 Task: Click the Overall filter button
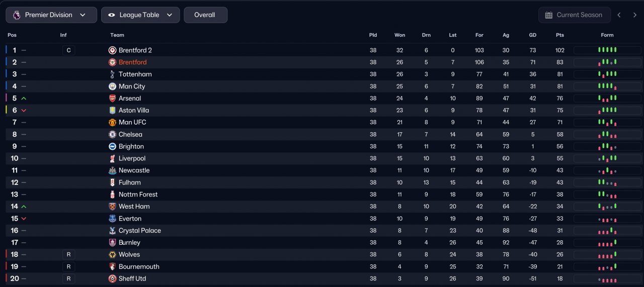[205, 15]
